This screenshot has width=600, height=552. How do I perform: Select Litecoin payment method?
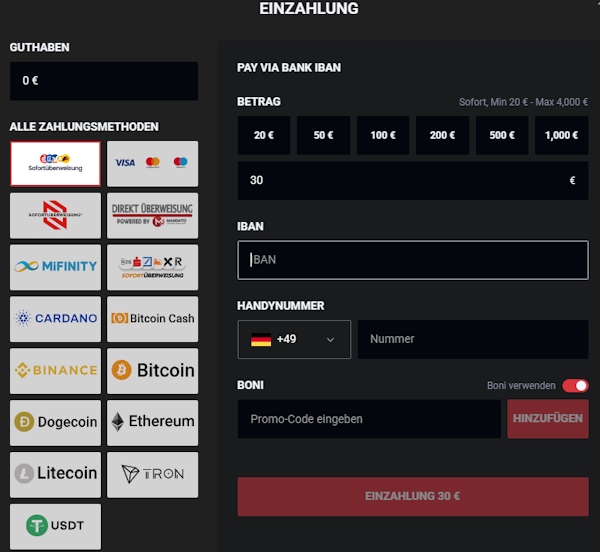point(55,475)
